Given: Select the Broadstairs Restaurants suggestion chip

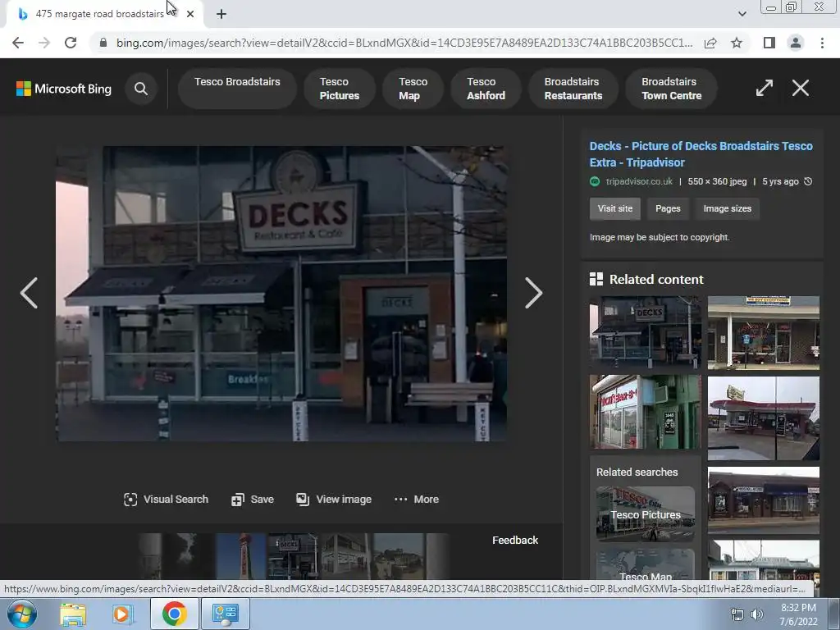Looking at the screenshot, I should tap(573, 89).
